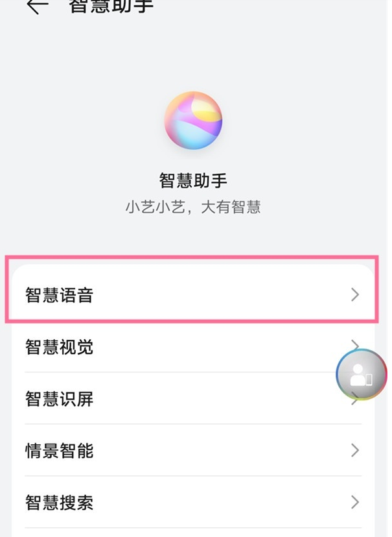Open the 智慧语音 menu entry
The width and height of the screenshot is (392, 537).
click(193, 294)
